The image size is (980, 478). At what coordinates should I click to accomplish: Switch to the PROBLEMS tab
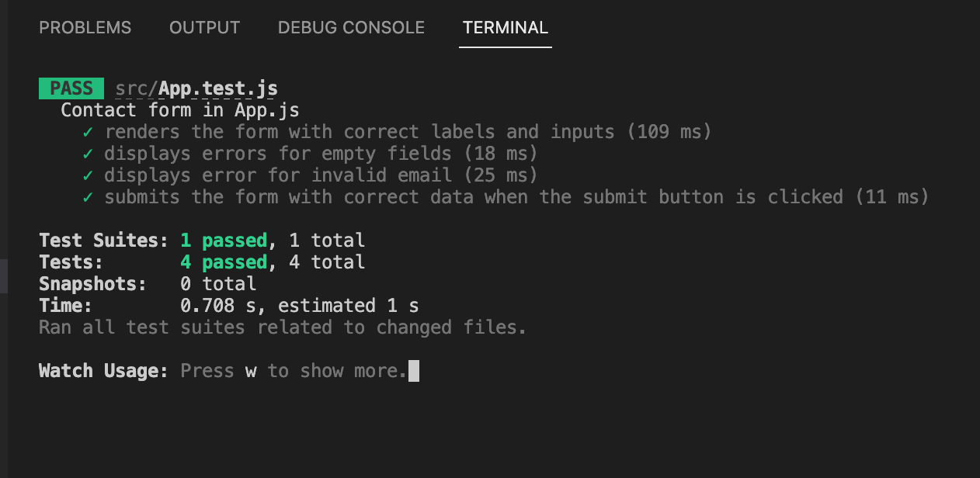(x=85, y=28)
